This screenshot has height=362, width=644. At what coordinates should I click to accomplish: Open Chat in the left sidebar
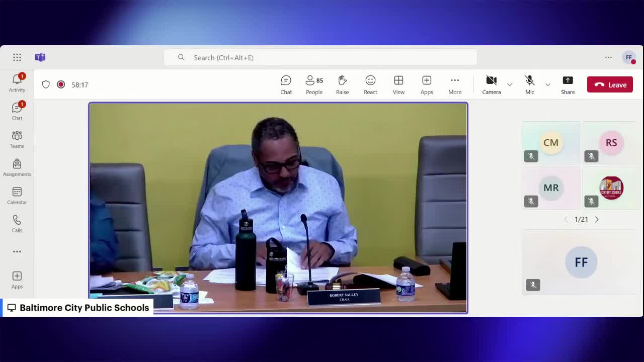[x=17, y=111]
